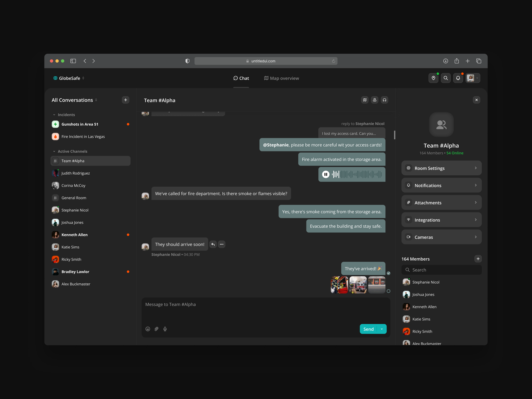Collapse the Active Channels section
The width and height of the screenshot is (532, 399).
point(54,151)
